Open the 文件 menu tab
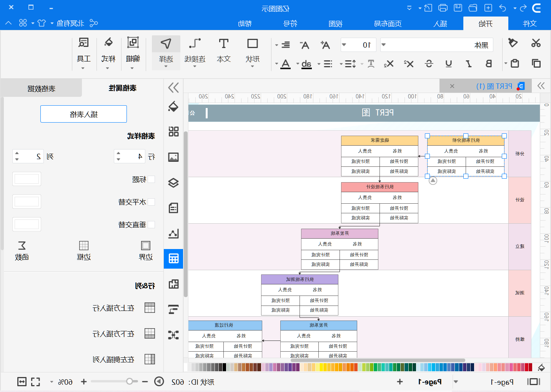 click(529, 24)
